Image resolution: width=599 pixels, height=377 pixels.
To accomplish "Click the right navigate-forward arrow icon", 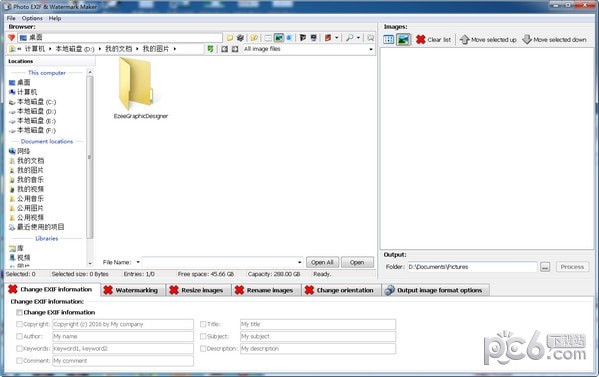I will pos(235,49).
